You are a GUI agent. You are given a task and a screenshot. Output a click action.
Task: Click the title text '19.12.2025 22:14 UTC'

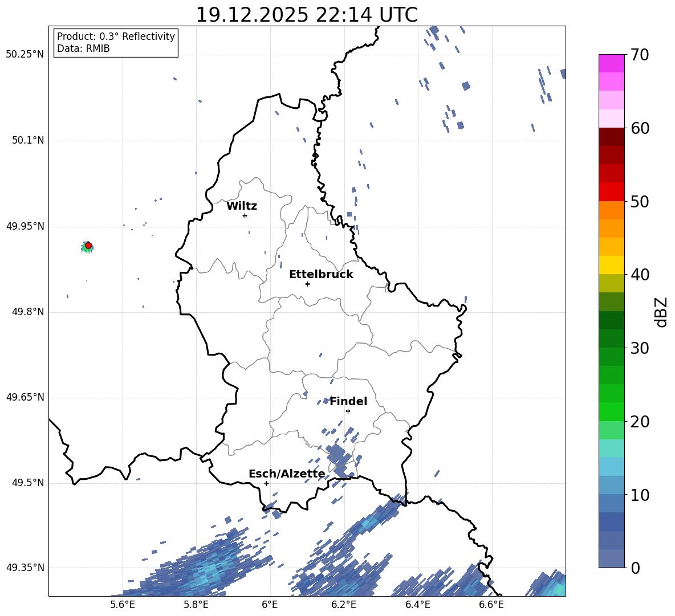[307, 15]
